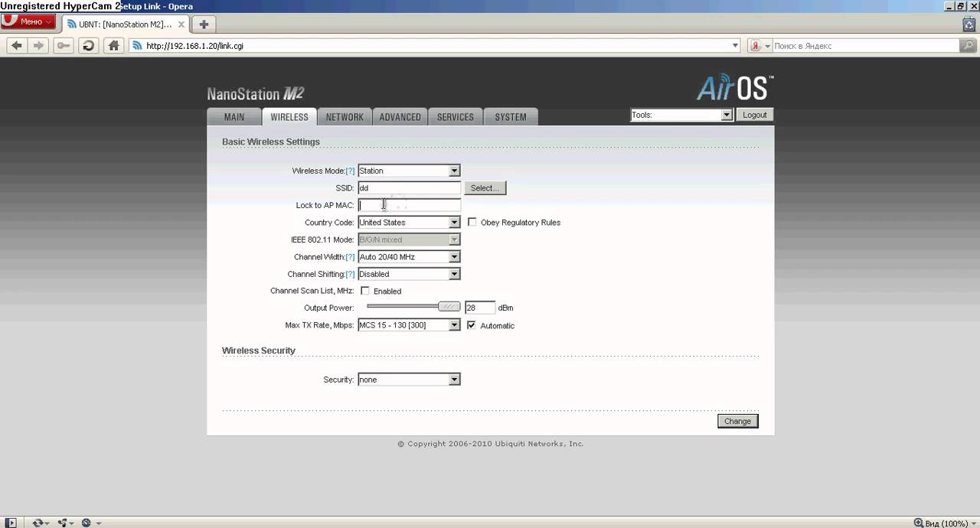Switch to the SYSTEM tab

(x=511, y=117)
